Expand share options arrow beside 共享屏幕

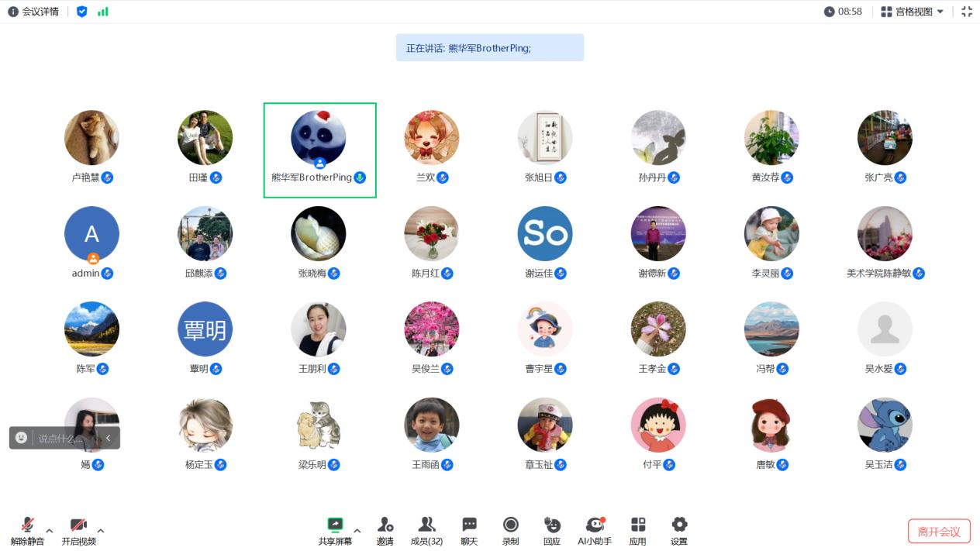tap(357, 531)
